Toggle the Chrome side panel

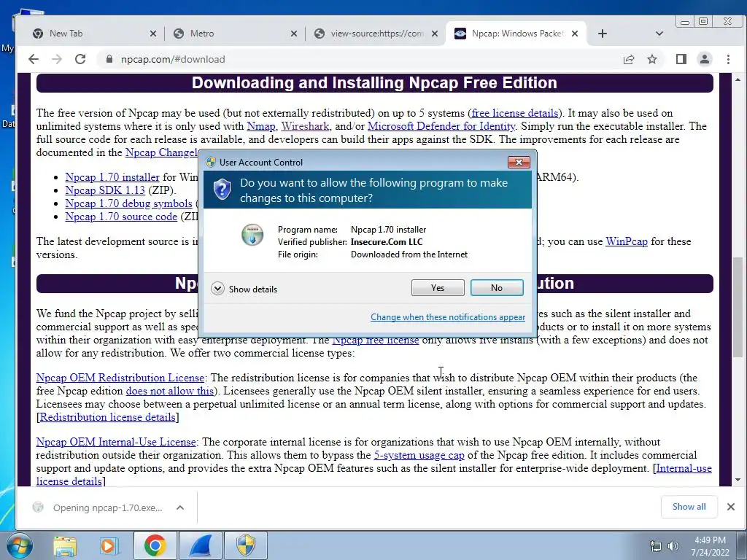click(x=681, y=59)
